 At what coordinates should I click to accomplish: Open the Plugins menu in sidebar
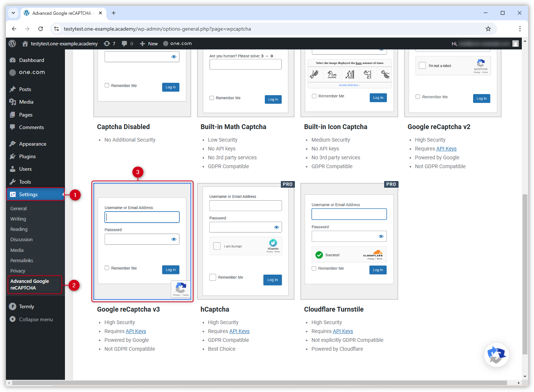27,156
